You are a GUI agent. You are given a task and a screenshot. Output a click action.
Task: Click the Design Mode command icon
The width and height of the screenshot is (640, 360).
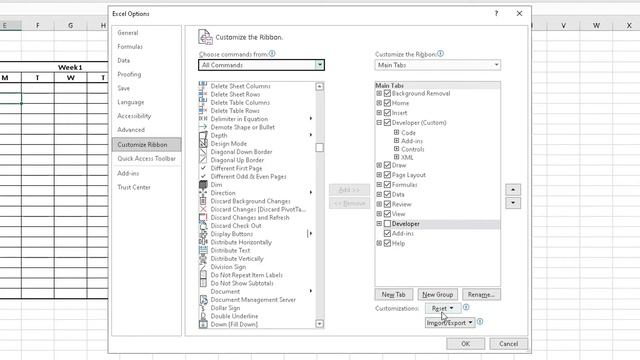click(203, 144)
